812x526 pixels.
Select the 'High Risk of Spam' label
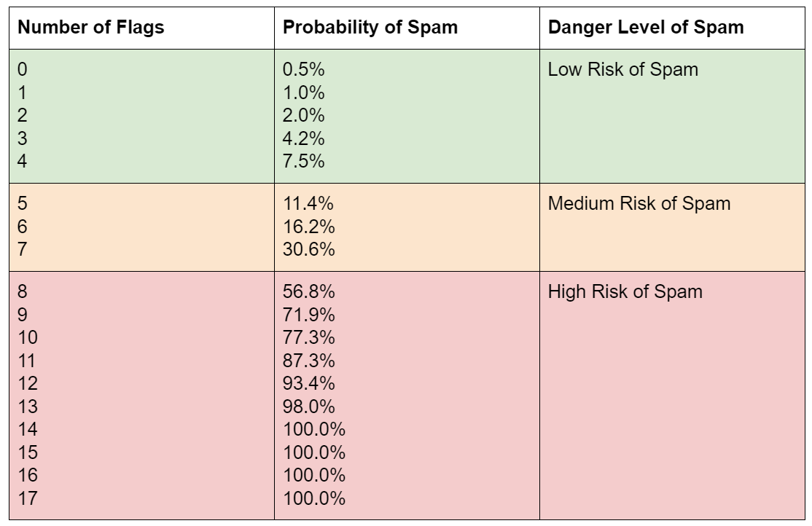(x=625, y=292)
